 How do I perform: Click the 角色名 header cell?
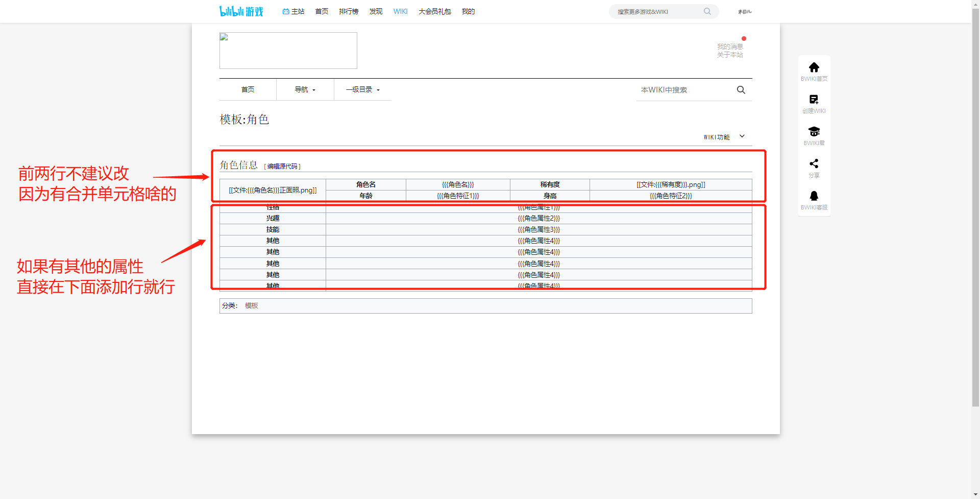coord(366,184)
